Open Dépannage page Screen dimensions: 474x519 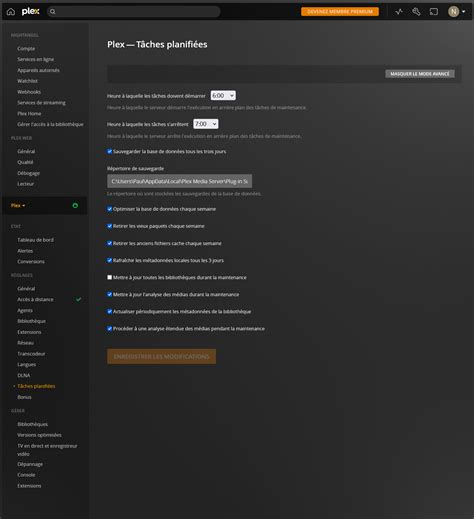pos(30,464)
